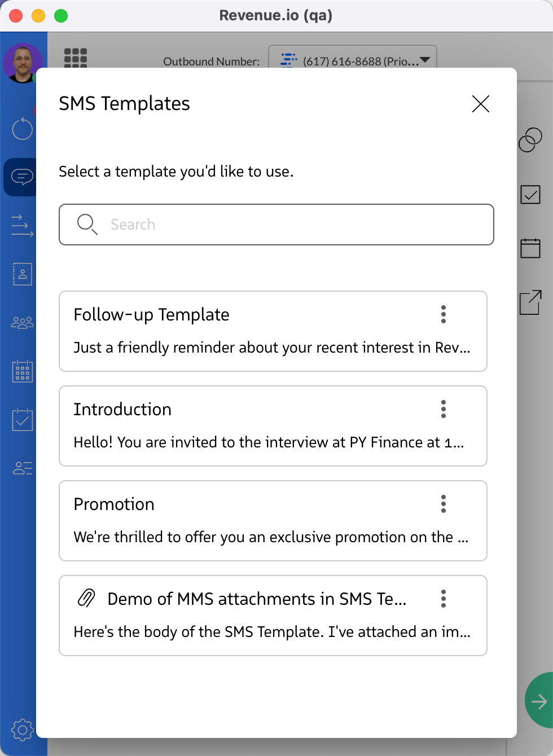
Task: Open Messages in the sidebar
Action: point(21,177)
